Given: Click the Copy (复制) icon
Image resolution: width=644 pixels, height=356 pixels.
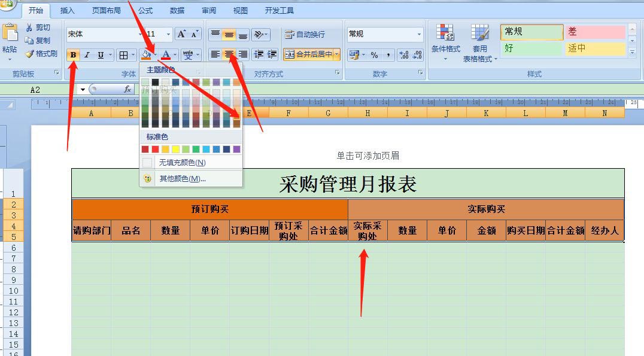Looking at the screenshot, I should [38, 40].
